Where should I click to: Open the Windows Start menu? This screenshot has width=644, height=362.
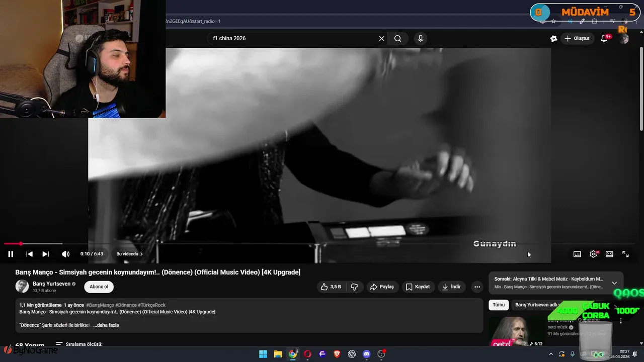(x=263, y=354)
